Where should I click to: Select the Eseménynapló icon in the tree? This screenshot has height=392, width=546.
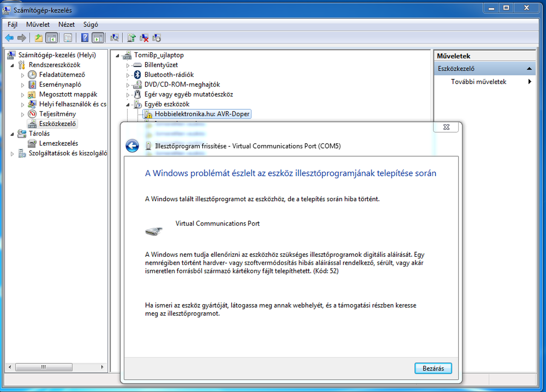(x=32, y=84)
